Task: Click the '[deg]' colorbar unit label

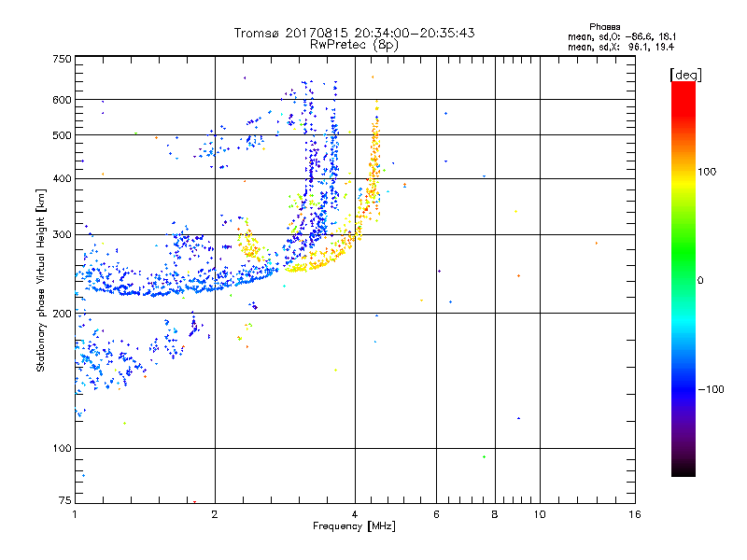Action: (x=685, y=75)
